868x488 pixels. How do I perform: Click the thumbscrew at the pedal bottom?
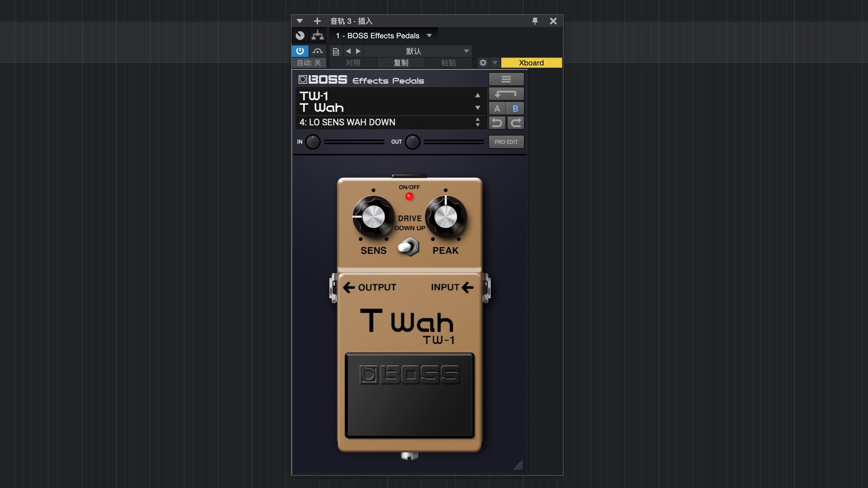(x=410, y=456)
